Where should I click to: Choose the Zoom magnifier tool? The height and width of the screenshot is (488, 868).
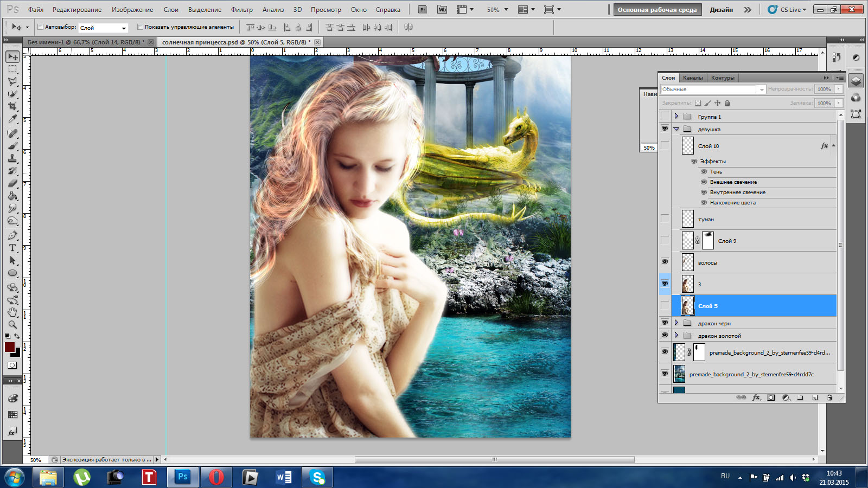tap(12, 325)
